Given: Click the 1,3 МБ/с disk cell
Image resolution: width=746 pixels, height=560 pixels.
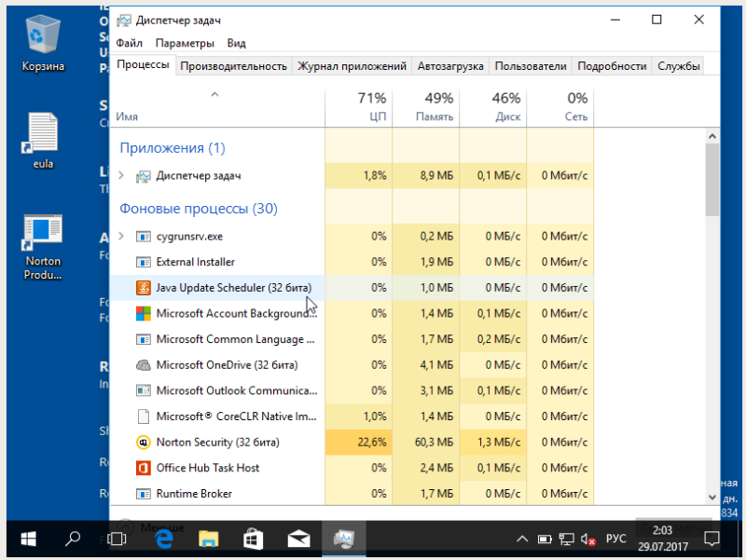Looking at the screenshot, I should pos(493,442).
